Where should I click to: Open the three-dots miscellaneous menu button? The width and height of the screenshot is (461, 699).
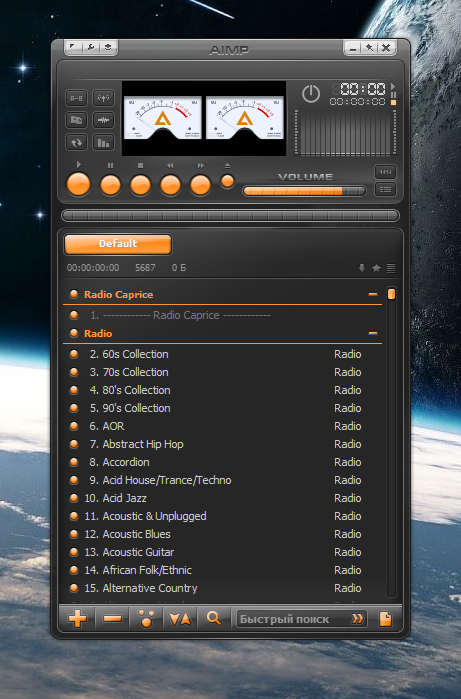click(146, 619)
